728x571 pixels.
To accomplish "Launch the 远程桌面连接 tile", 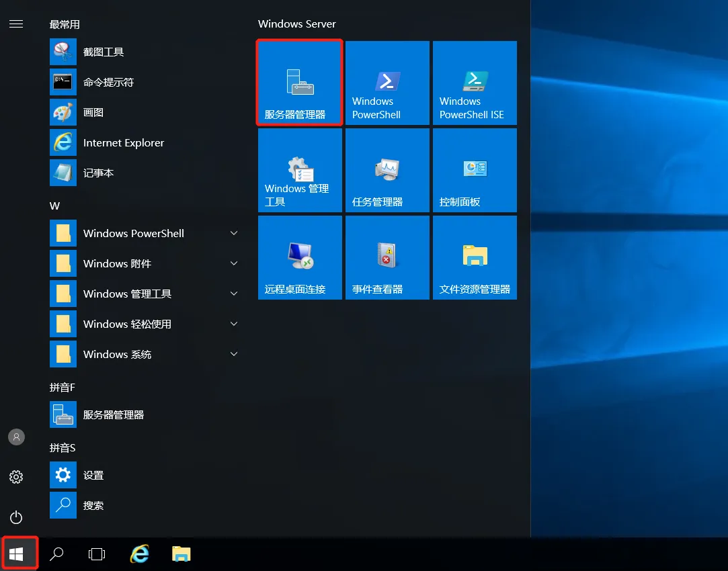I will pos(300,257).
